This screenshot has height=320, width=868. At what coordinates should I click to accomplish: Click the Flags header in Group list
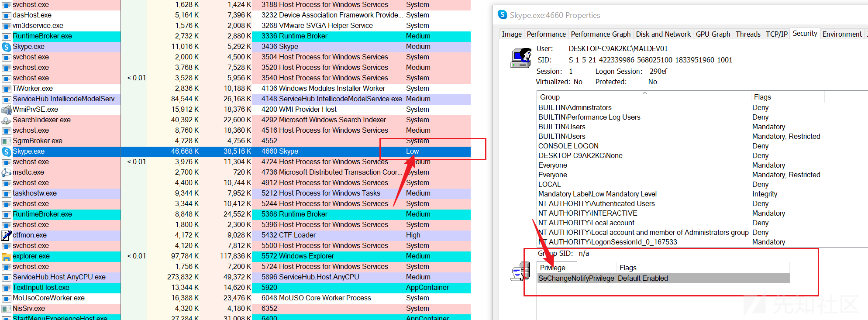[x=788, y=97]
